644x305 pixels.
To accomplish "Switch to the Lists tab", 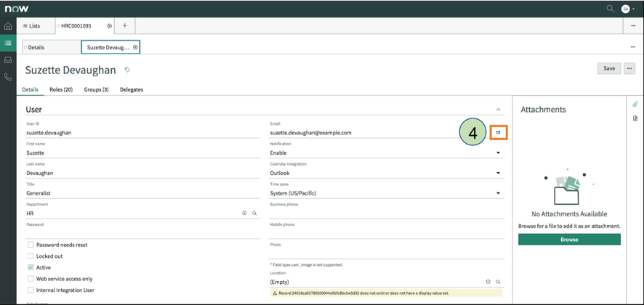I will coord(36,26).
